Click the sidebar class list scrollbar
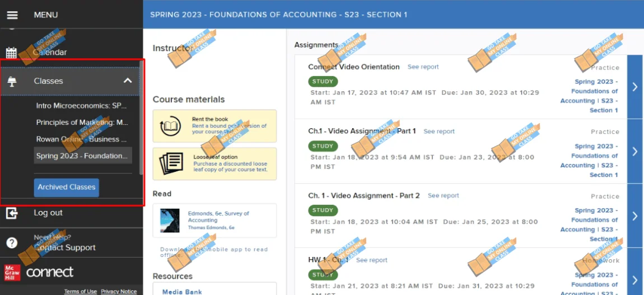Image resolution: width=644 pixels, height=295 pixels. pyautogui.click(x=141, y=118)
